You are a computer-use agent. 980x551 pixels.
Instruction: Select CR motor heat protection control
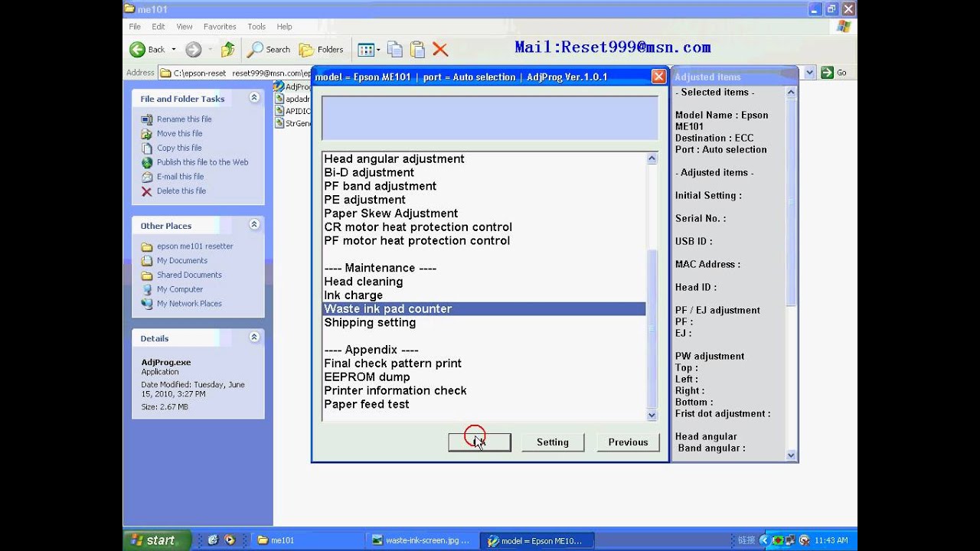coord(484,227)
